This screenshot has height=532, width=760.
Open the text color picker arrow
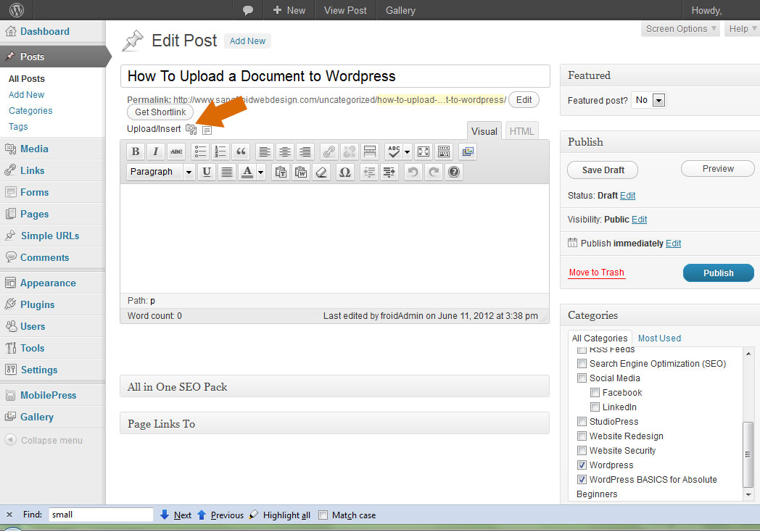pyautogui.click(x=260, y=172)
